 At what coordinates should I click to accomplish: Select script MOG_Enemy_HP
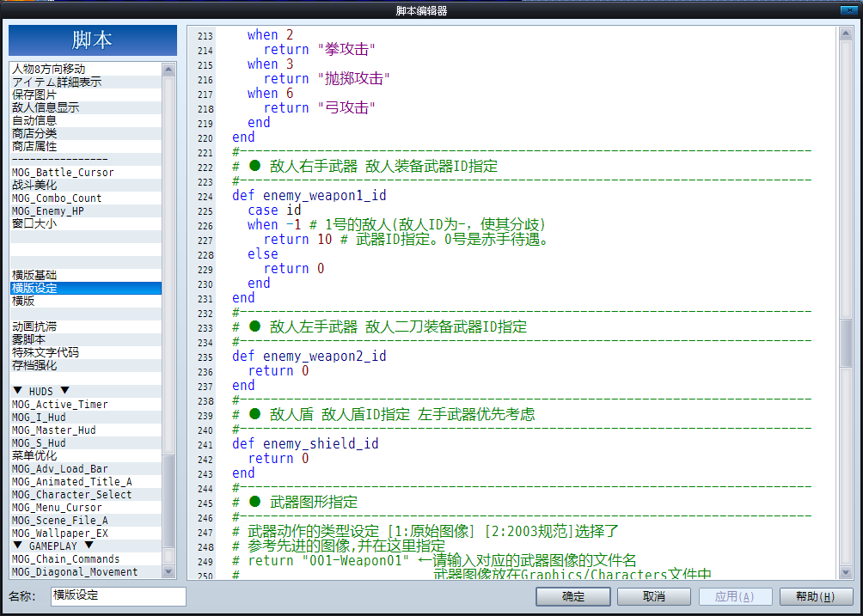[86, 210]
